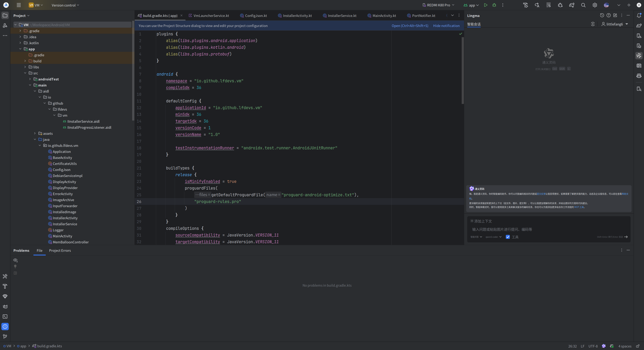The image size is (644, 350).
Task: Open the Project view dropdown
Action: [21, 15]
